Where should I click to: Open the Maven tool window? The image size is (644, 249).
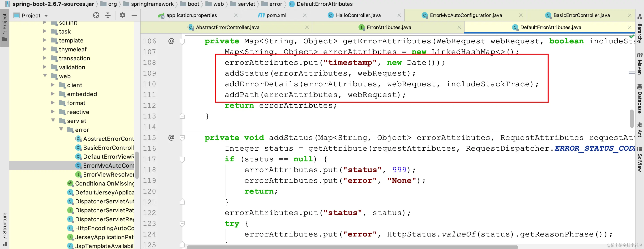tap(640, 63)
